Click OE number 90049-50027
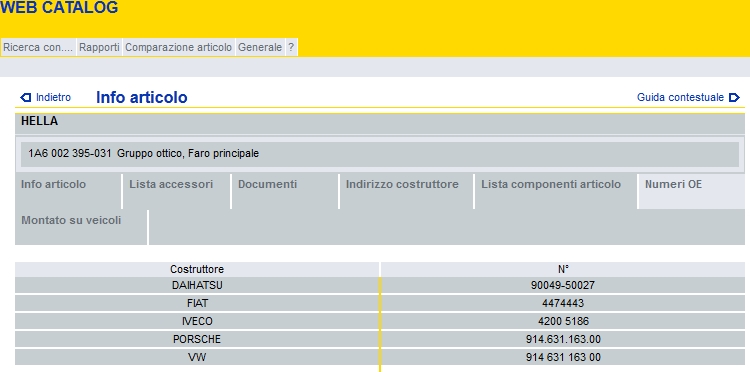The image size is (750, 372). pos(563,285)
